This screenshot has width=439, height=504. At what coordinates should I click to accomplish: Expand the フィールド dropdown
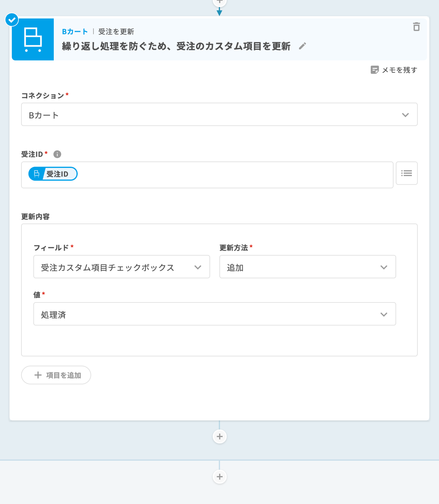[122, 267]
